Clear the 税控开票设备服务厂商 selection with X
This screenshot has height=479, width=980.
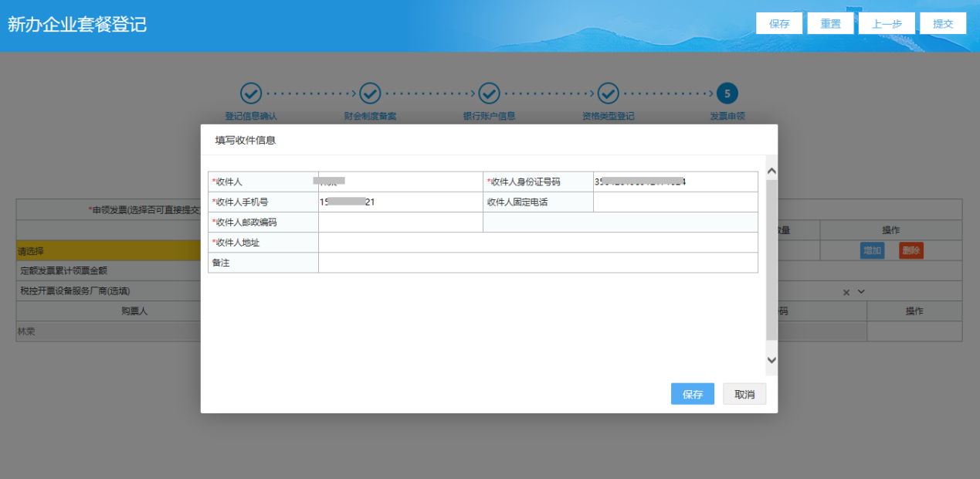click(x=846, y=292)
